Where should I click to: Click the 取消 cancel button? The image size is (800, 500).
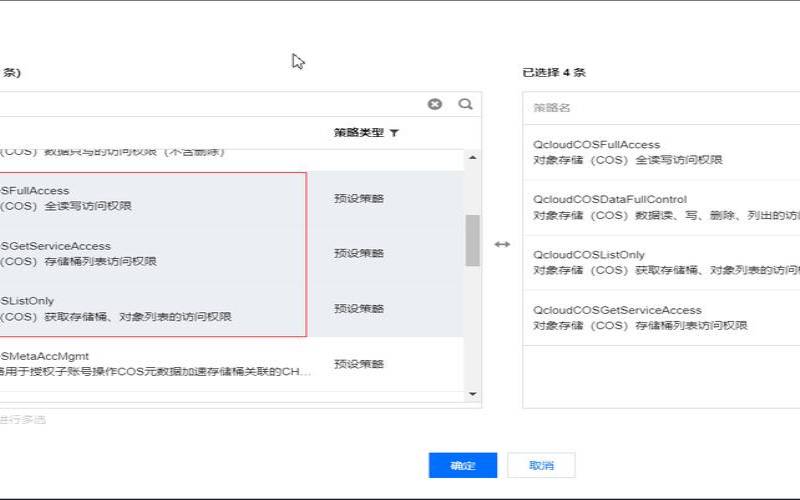(541, 465)
